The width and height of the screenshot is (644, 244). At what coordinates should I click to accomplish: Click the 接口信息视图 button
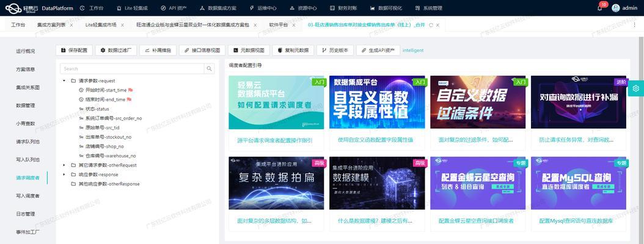click(202, 51)
